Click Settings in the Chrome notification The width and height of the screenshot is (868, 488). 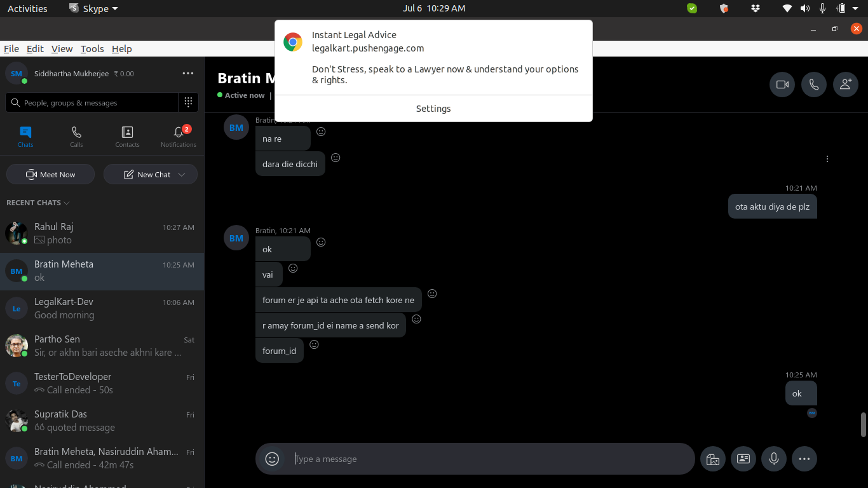433,109
